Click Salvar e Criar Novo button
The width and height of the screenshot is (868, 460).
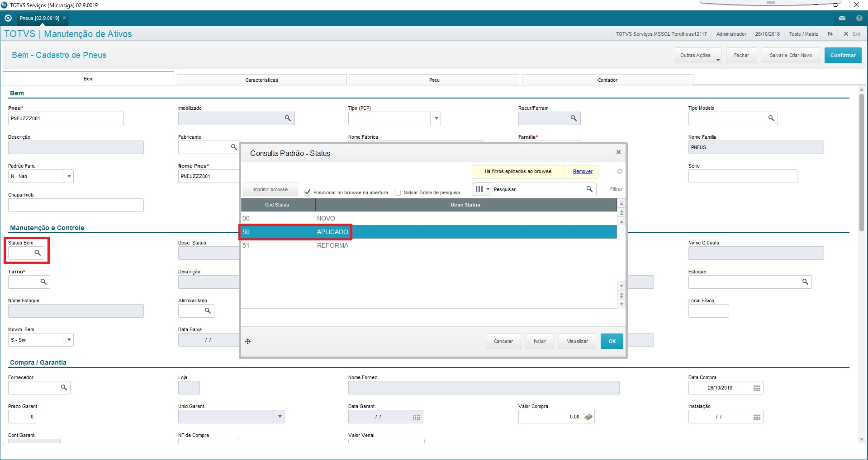click(x=791, y=55)
